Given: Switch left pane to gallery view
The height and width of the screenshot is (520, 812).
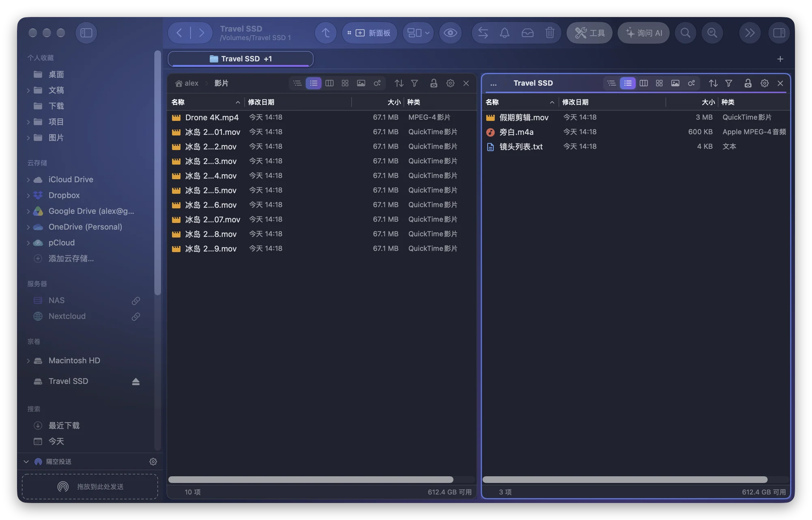Looking at the screenshot, I should click(361, 83).
